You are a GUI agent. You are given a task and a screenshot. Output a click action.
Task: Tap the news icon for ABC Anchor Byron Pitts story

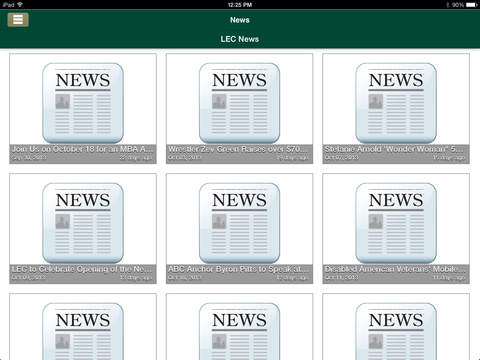[239, 223]
